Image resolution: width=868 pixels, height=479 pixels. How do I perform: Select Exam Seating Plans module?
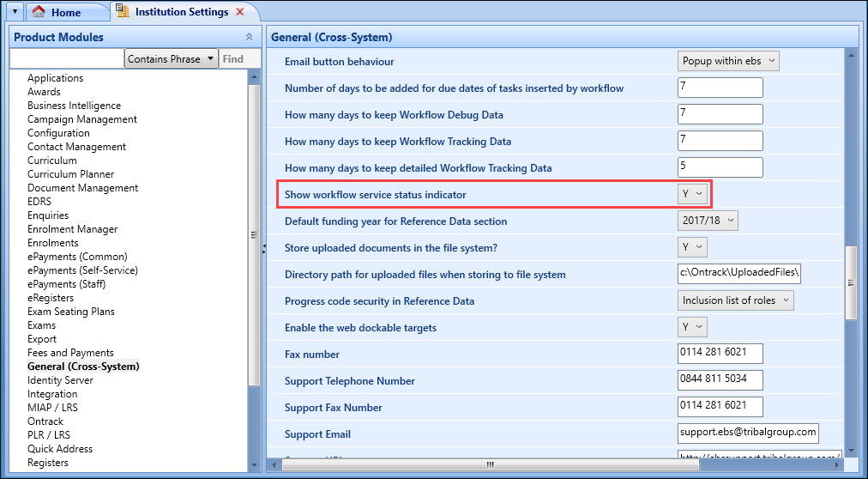point(71,312)
